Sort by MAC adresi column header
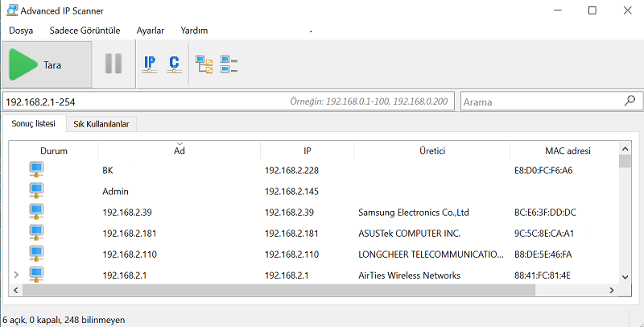644x327 pixels. [x=565, y=151]
